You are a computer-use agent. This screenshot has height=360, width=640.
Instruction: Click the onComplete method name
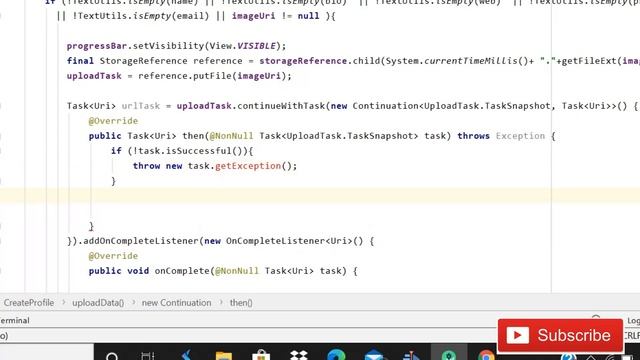tap(182, 271)
